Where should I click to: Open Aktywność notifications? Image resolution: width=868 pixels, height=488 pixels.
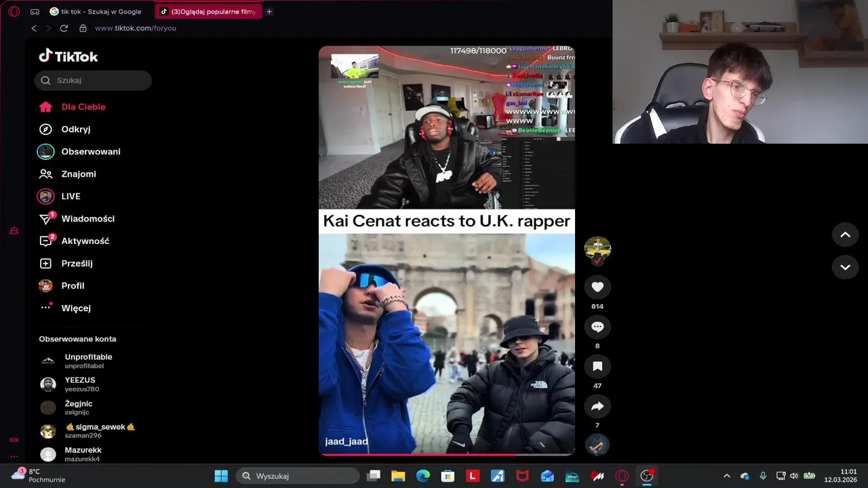pos(74,241)
